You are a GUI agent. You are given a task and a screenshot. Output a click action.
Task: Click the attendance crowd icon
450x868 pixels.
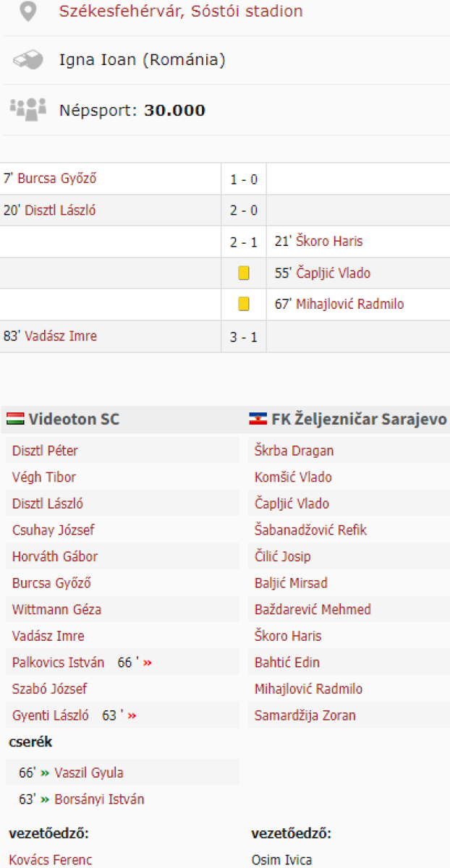[x=27, y=109]
